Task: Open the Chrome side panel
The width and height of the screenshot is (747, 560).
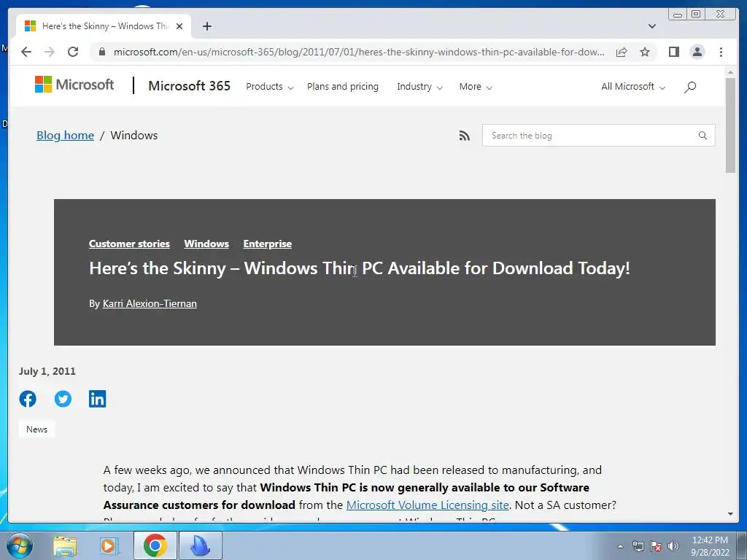Action: pos(673,52)
